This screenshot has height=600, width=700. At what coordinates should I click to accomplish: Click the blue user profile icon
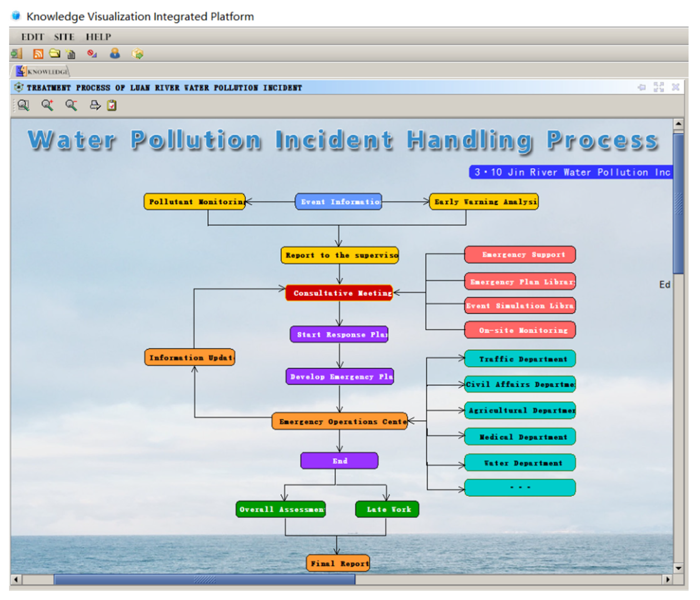(115, 53)
